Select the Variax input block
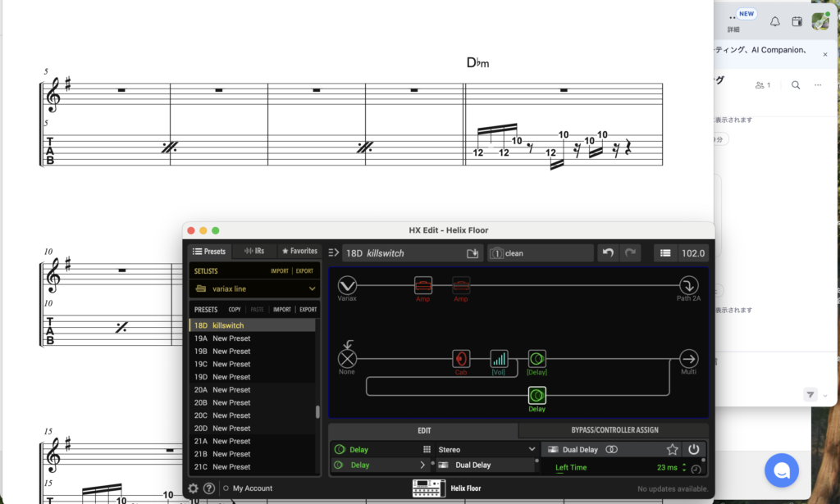The width and height of the screenshot is (840, 504). coord(347,285)
